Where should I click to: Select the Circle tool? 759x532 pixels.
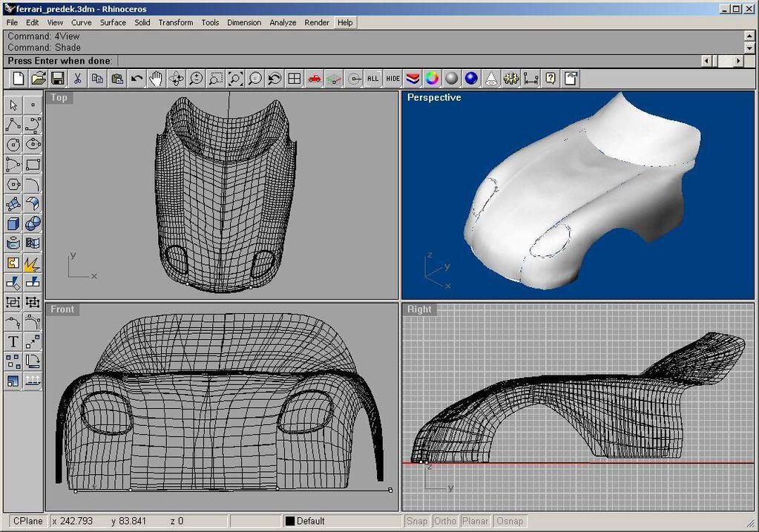pyautogui.click(x=13, y=145)
